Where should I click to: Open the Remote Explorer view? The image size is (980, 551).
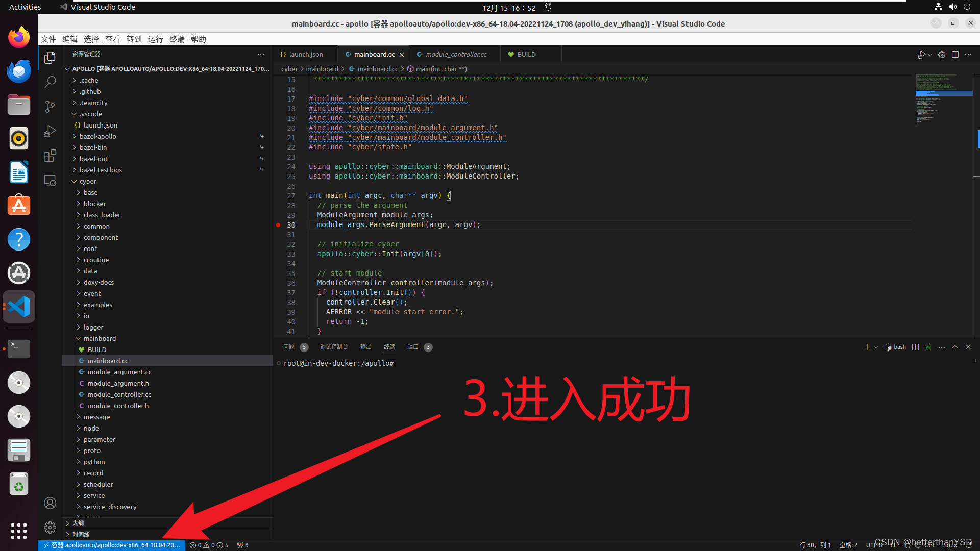(50, 180)
